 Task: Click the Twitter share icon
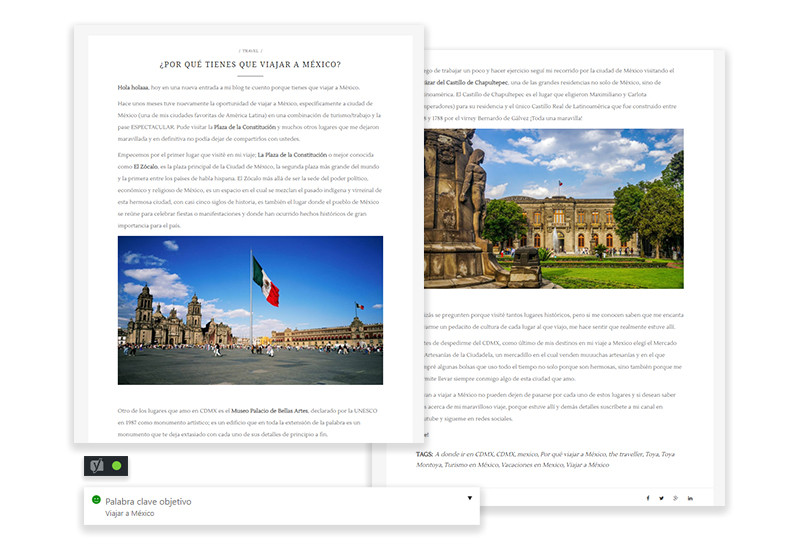(661, 498)
